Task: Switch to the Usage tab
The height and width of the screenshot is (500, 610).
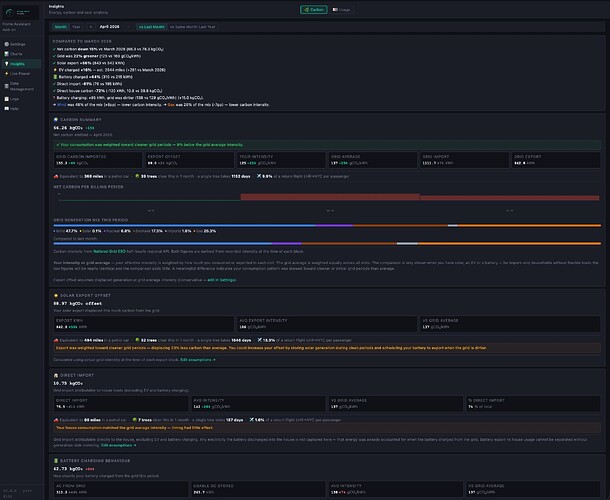Action: (341, 9)
